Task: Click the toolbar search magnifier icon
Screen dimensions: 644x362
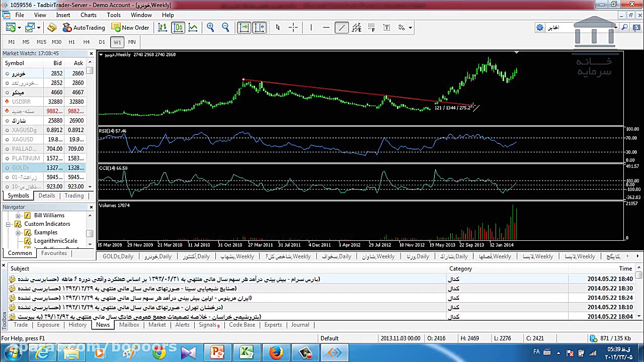Action: coord(624,28)
